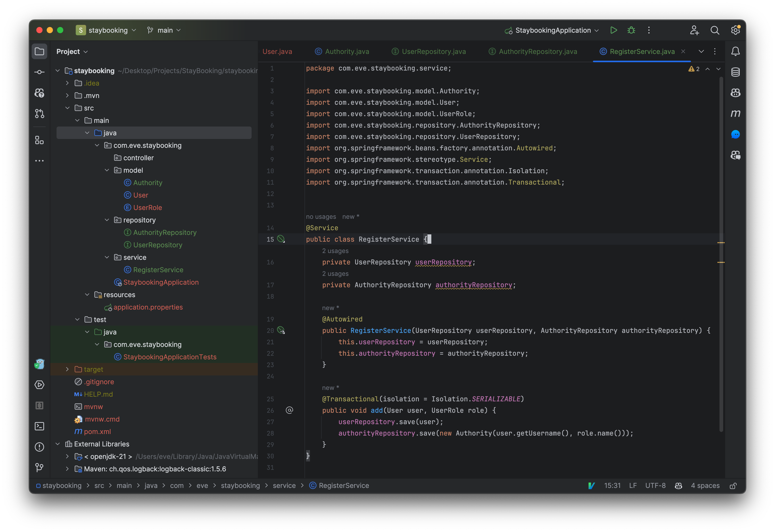Expand the target folder node

[67, 369]
